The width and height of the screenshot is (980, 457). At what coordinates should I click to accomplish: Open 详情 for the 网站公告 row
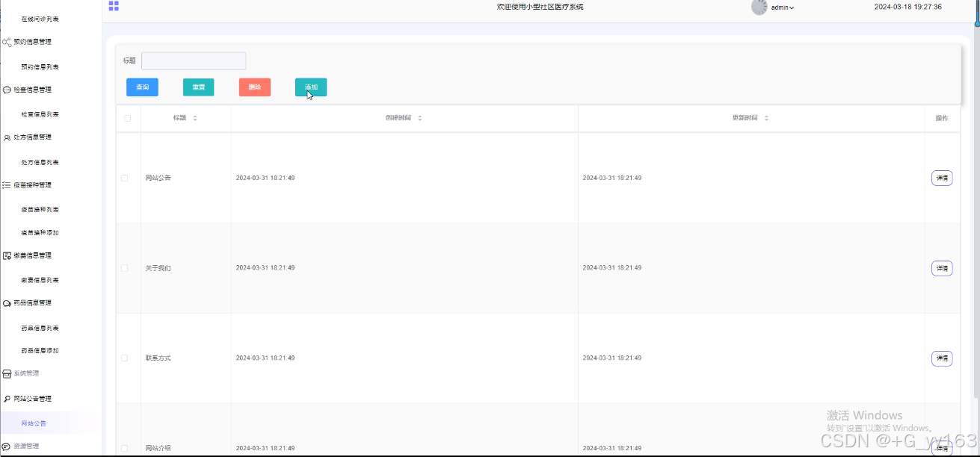tap(942, 178)
